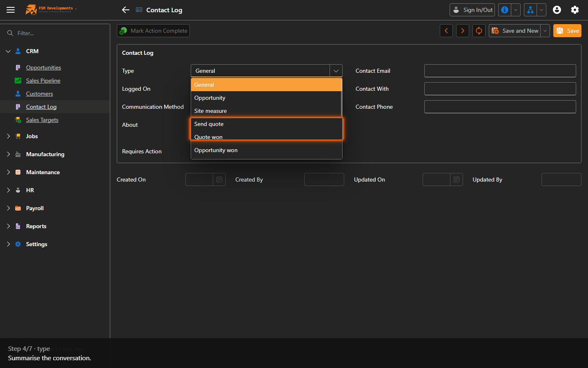Open the Sales Pipeline link
The height and width of the screenshot is (368, 588).
(43, 81)
